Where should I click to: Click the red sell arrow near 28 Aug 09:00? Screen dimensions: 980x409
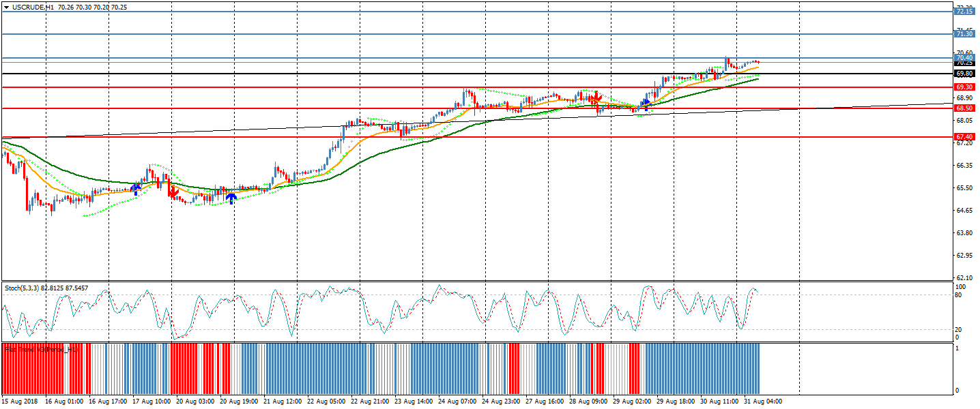[596, 99]
